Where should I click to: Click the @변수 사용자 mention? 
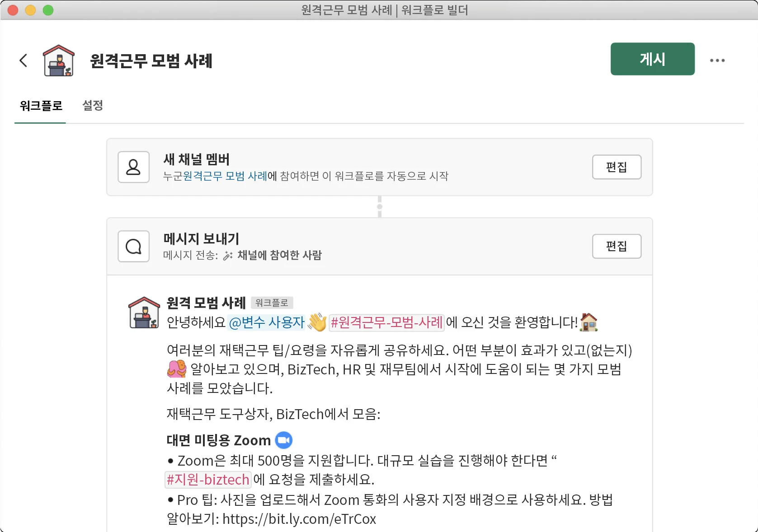pyautogui.click(x=266, y=322)
